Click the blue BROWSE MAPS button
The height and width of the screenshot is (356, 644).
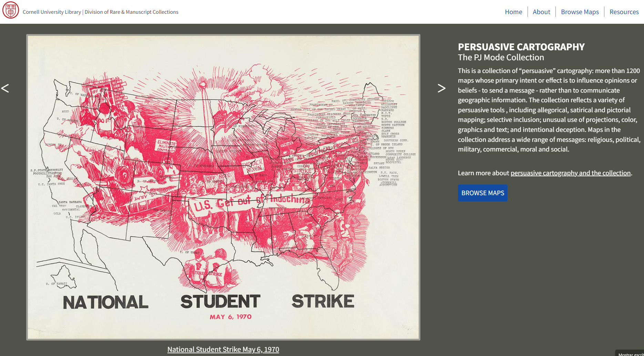point(482,193)
